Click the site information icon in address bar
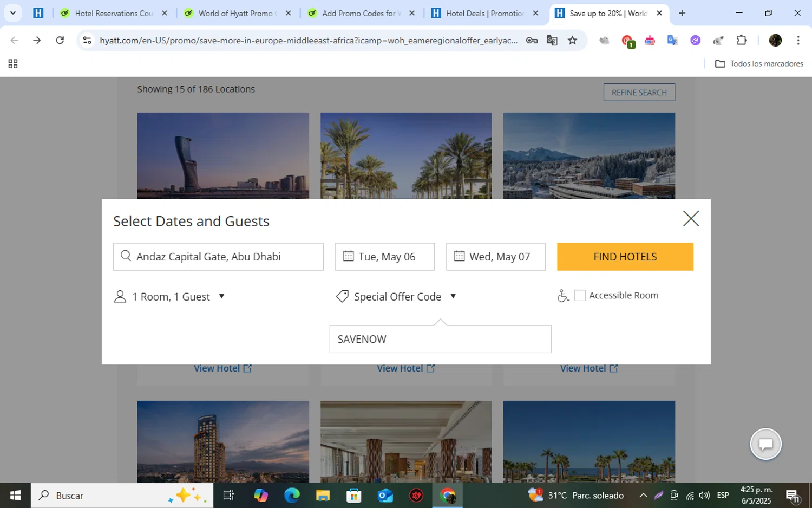 coord(87,40)
